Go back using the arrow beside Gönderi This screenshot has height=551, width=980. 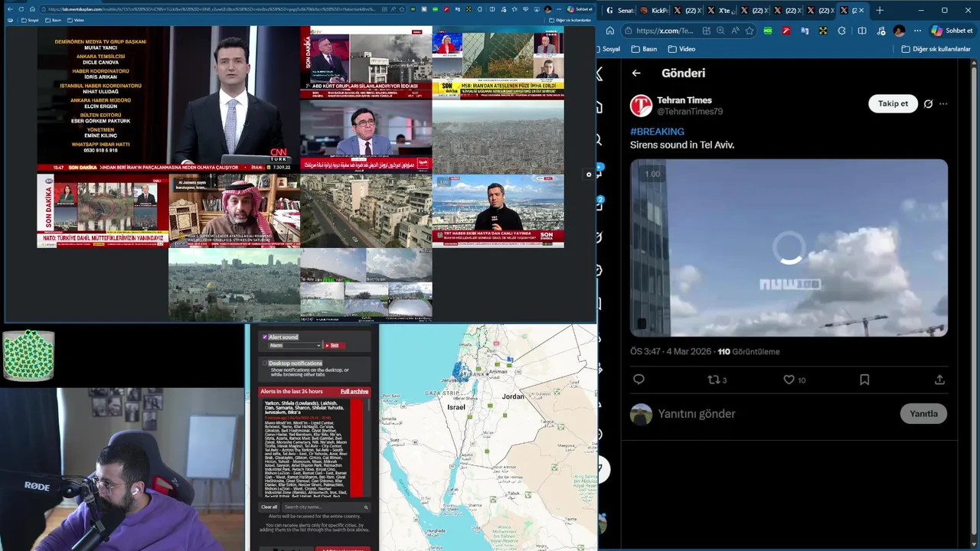636,73
